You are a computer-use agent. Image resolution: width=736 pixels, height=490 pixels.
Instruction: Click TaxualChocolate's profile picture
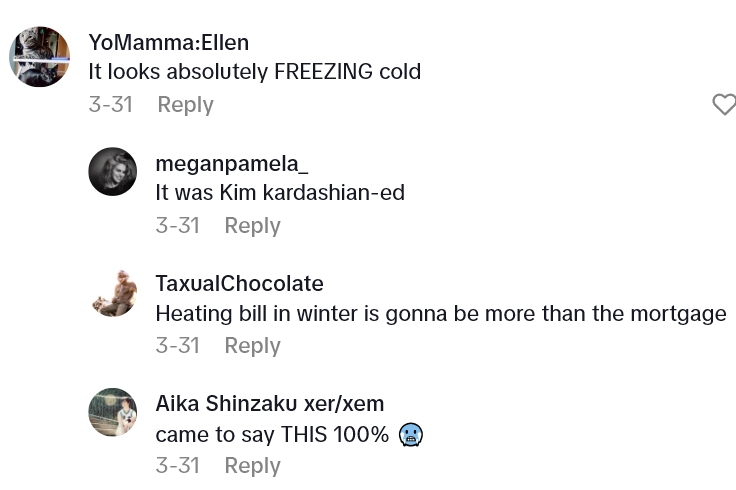pos(113,292)
